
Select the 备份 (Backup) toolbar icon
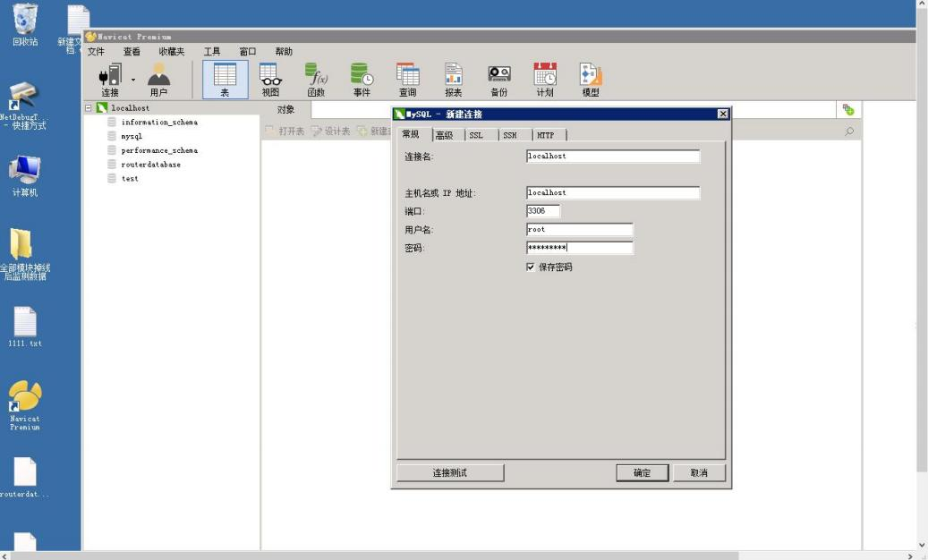499,79
